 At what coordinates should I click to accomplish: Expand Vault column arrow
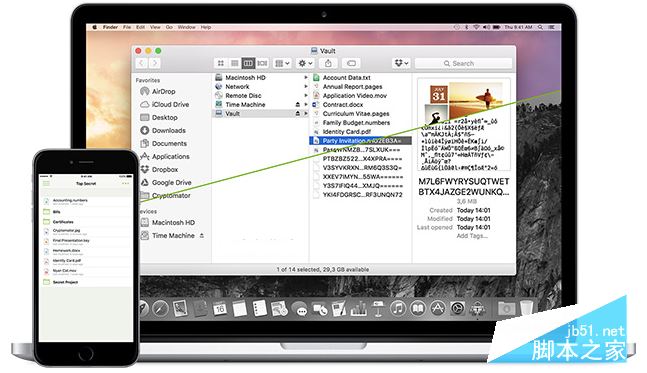click(x=306, y=113)
